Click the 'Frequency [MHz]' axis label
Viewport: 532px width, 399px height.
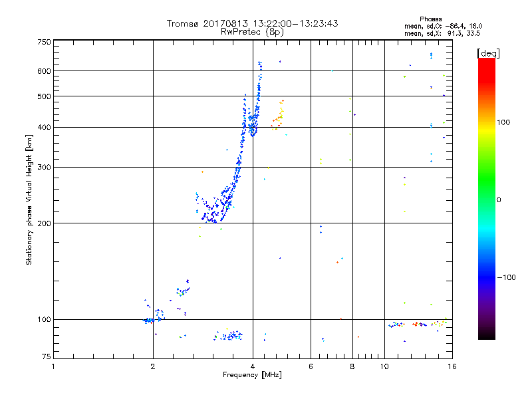coord(252,375)
